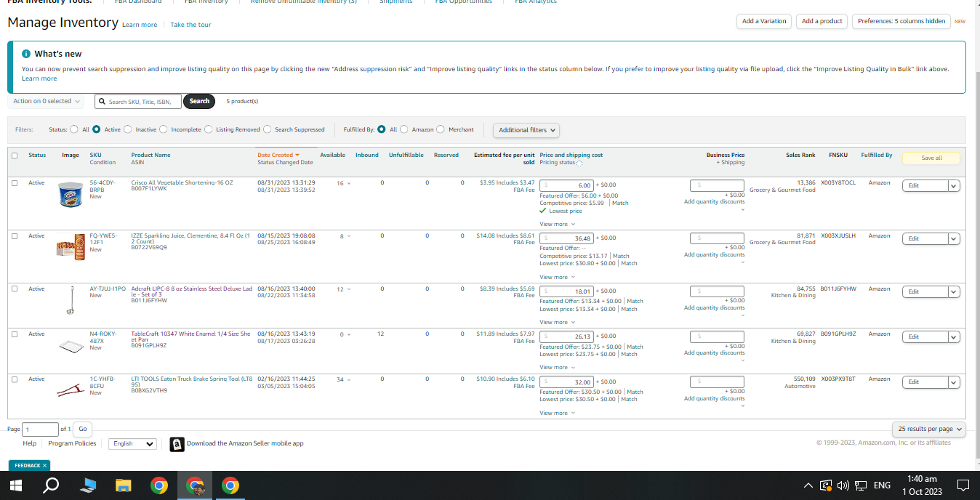The image size is (980, 500).
Task: Close the Feedback tab with X
Action: tap(44, 465)
